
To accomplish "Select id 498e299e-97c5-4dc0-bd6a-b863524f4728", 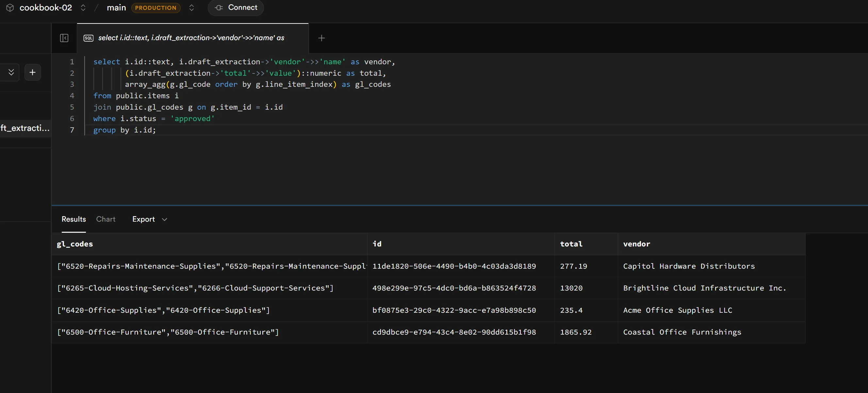I will tap(454, 288).
